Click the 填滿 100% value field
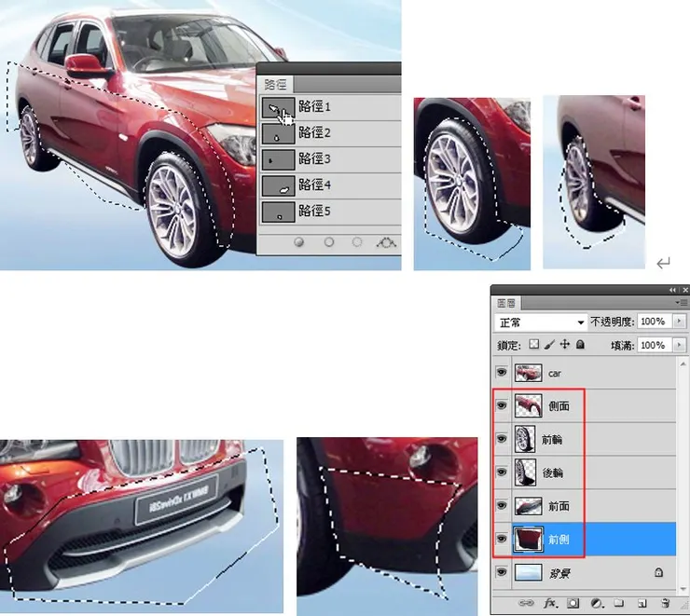Screen dimensions: 690x616 pyautogui.click(x=655, y=345)
